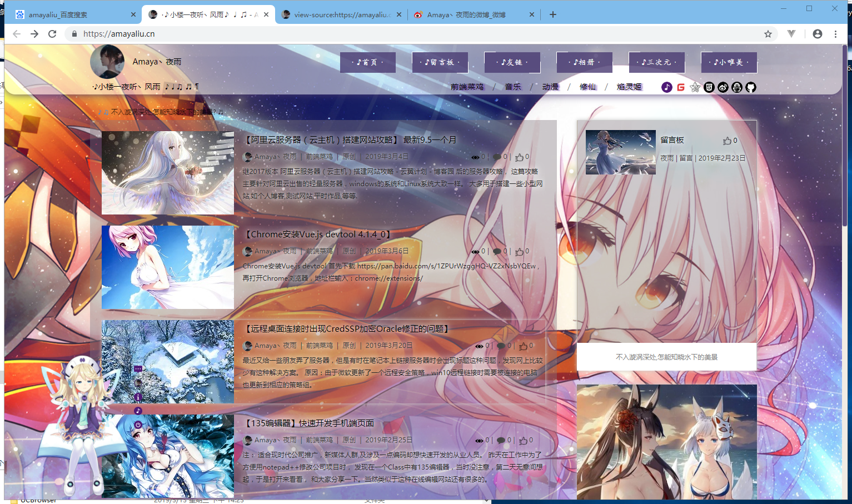Go forward using the forward arrow
The width and height of the screenshot is (852, 504).
click(34, 34)
